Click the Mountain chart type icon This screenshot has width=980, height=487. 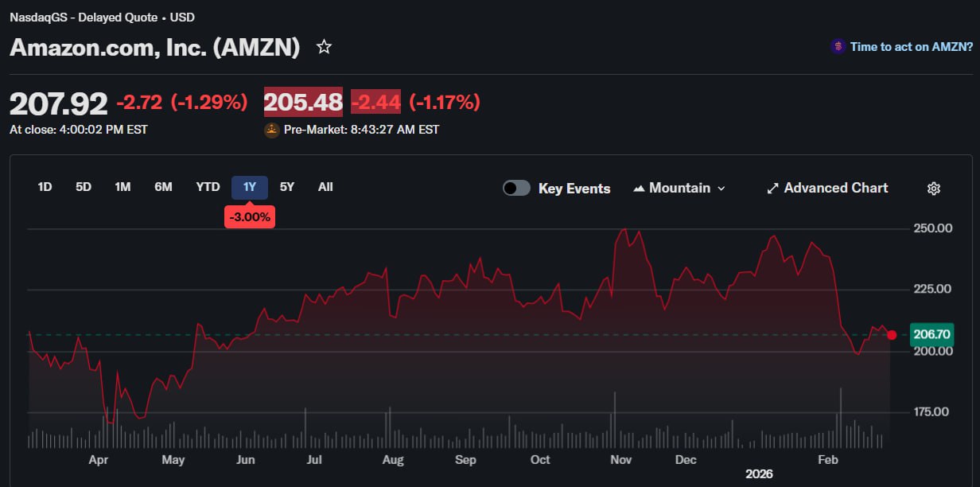[639, 189]
